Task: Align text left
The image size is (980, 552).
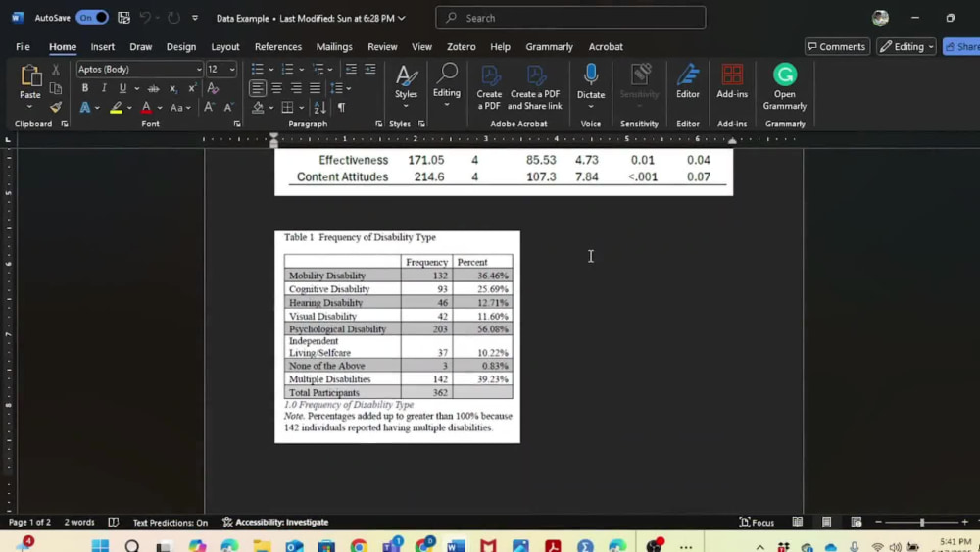Action: pos(258,88)
